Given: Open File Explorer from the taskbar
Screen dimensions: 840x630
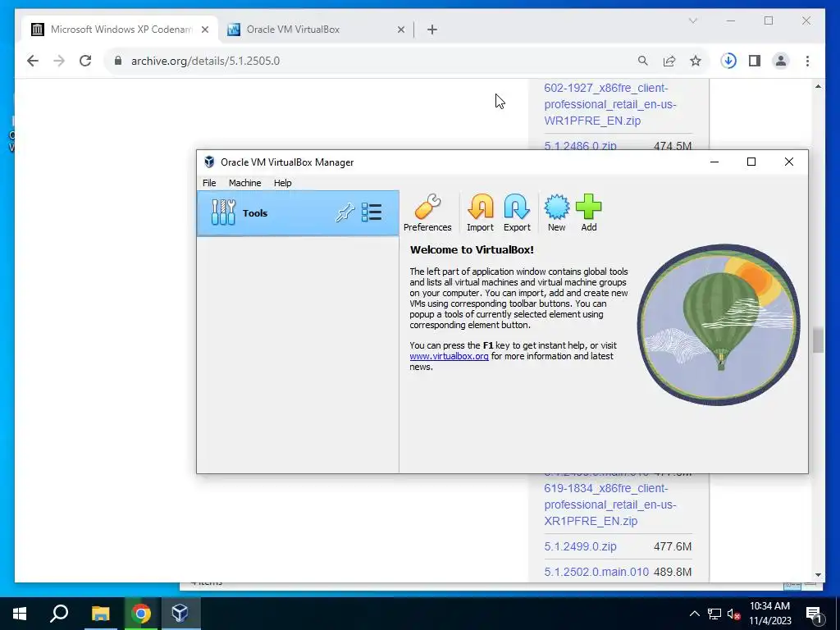Looking at the screenshot, I should click(x=100, y=614).
